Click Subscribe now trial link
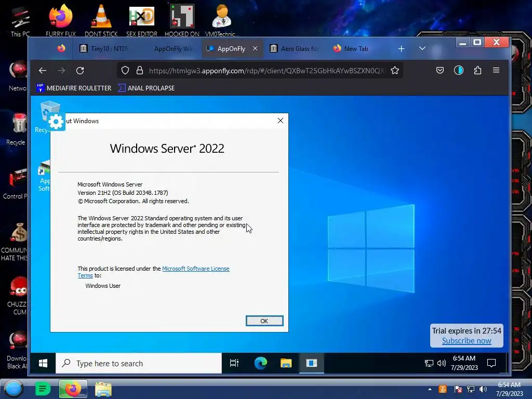The width and height of the screenshot is (532, 399). click(x=466, y=341)
